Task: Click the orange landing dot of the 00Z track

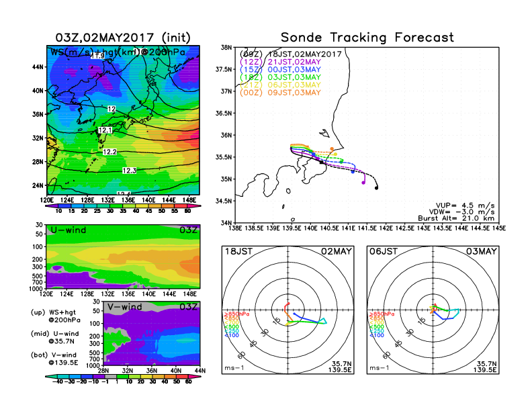Action: coord(332,149)
